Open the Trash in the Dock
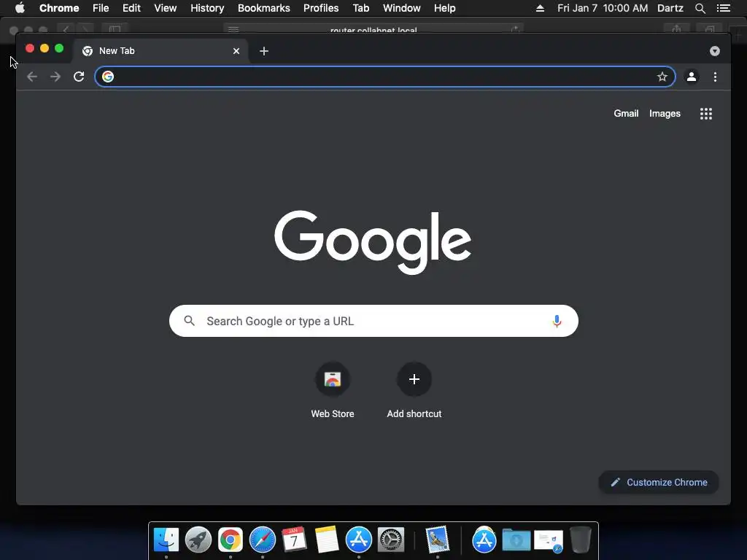Viewport: 747px width, 560px height. tap(580, 540)
